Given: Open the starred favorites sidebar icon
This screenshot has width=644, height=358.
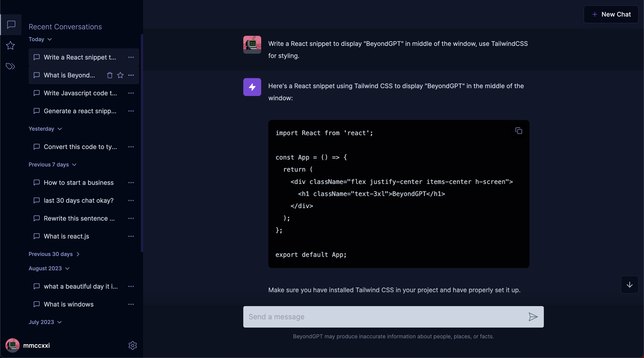Looking at the screenshot, I should click(10, 45).
